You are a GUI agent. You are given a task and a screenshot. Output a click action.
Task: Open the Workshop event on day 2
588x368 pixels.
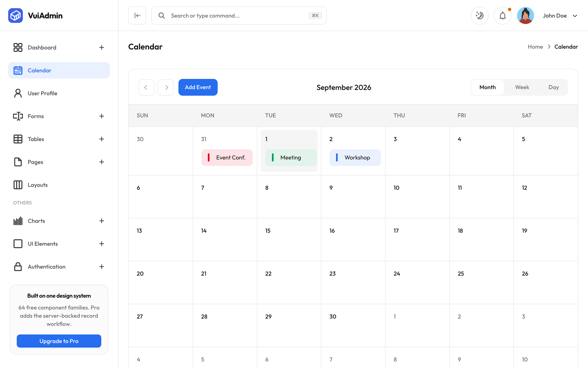click(x=355, y=157)
